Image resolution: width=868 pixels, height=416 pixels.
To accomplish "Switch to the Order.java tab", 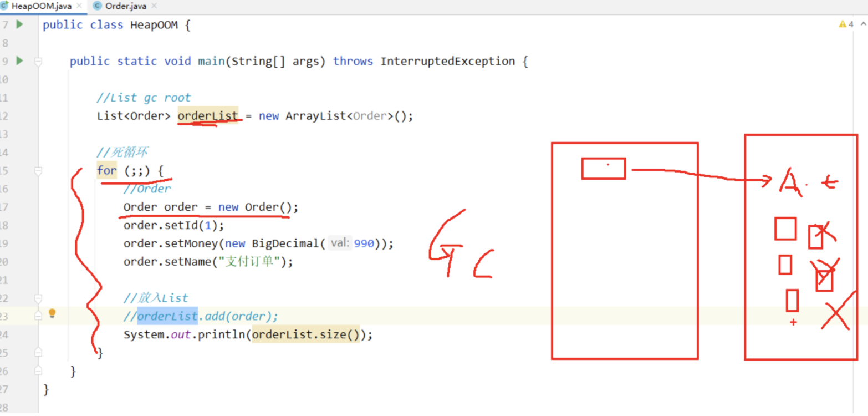I will click(125, 6).
